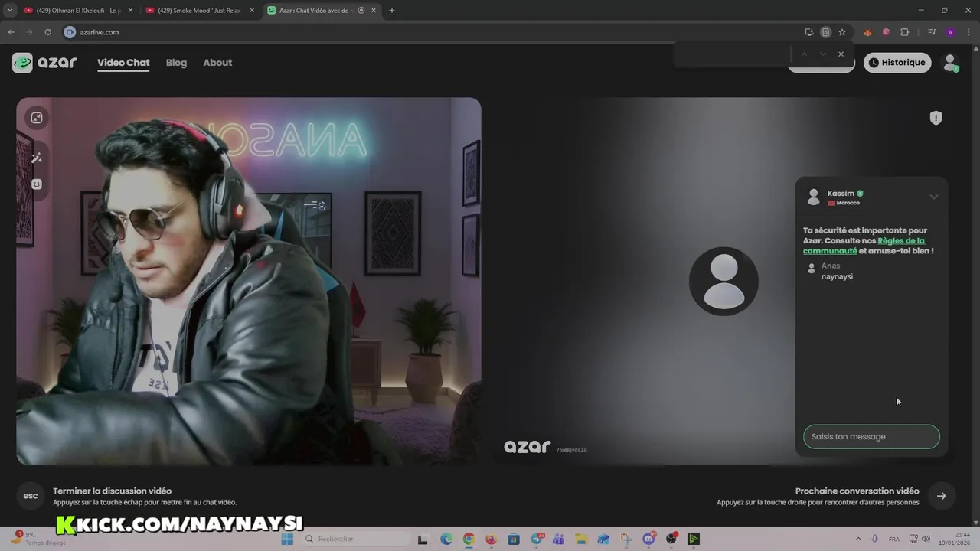Screen dimensions: 980x551
Task: Open the media controls icon
Action: click(x=932, y=32)
